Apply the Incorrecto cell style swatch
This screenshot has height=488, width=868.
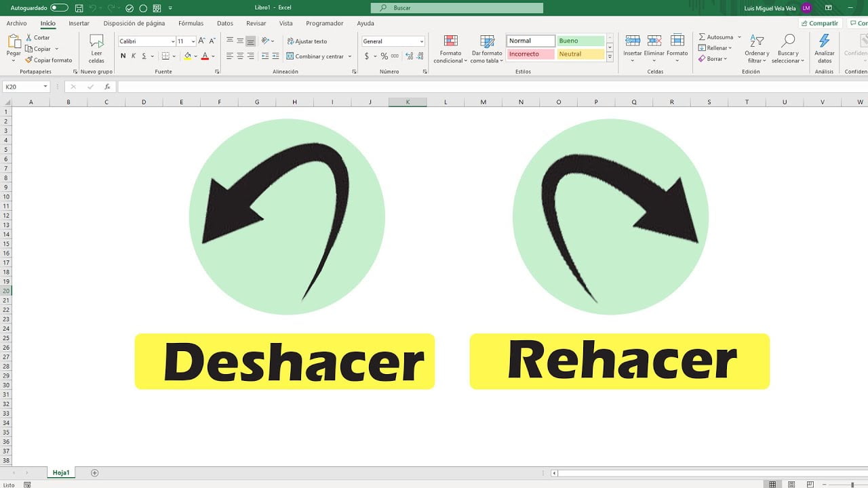530,54
